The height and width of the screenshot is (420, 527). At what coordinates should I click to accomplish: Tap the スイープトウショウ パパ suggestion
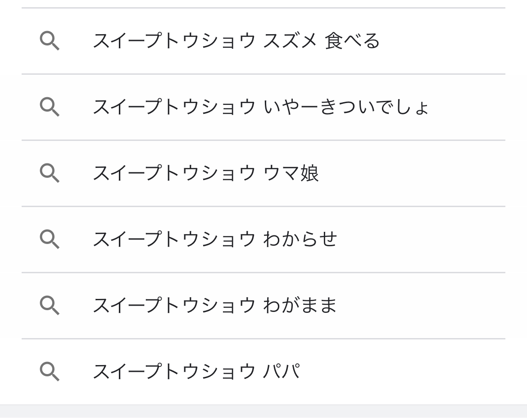click(x=196, y=371)
